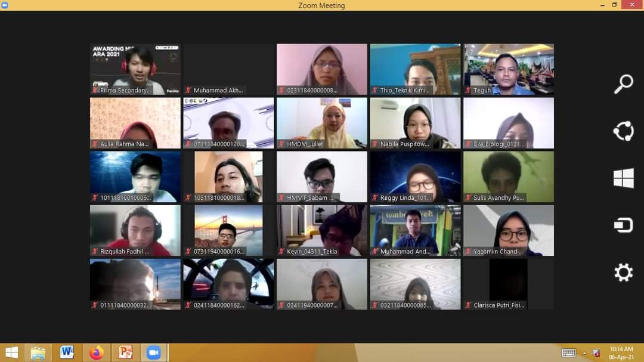Open the Devices charm

(623, 225)
